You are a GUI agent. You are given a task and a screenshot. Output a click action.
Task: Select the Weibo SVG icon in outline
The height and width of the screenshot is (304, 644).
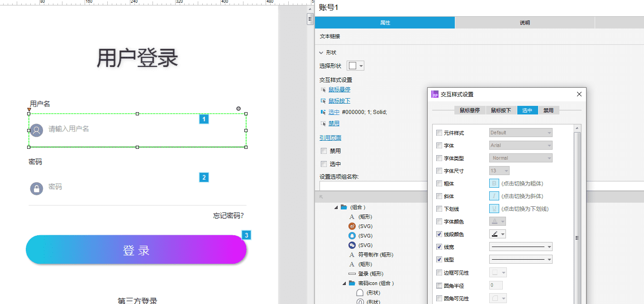[x=352, y=226]
